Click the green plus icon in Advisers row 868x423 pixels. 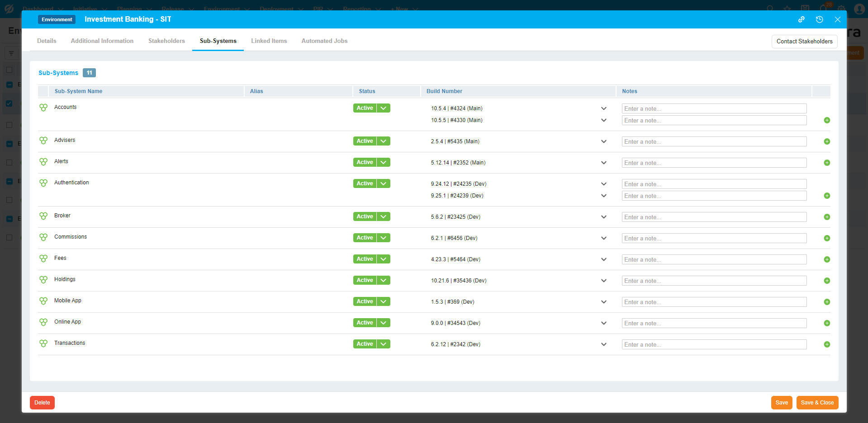pos(827,141)
